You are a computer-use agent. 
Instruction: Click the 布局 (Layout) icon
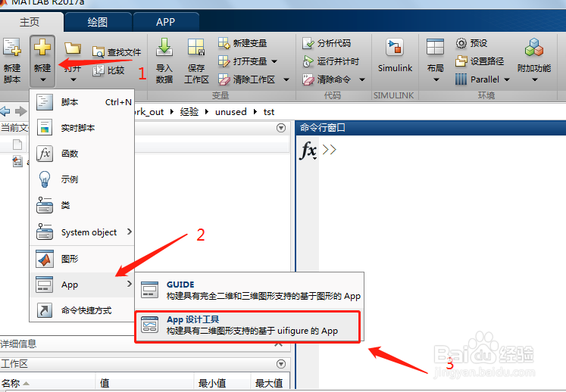[435, 47]
